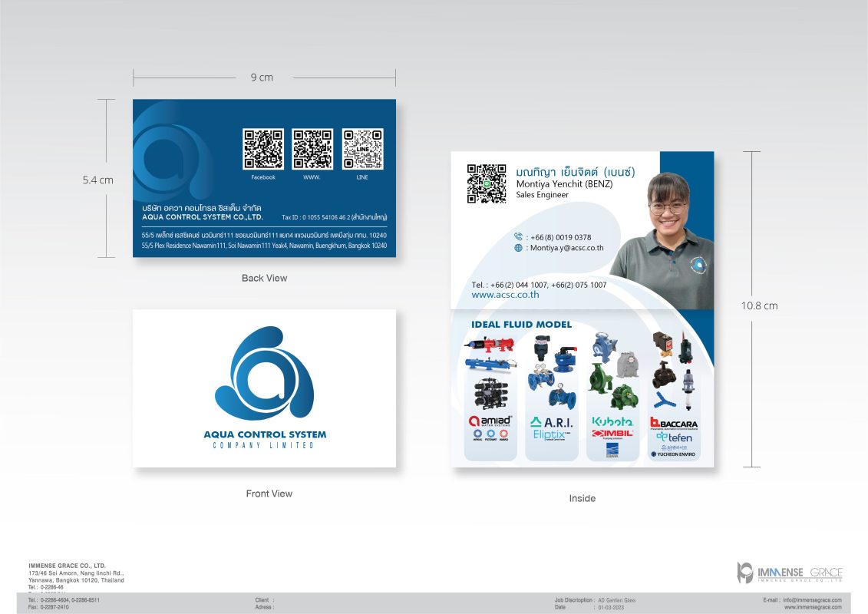Click the amiad brand logo
868x614 pixels.
tap(490, 421)
